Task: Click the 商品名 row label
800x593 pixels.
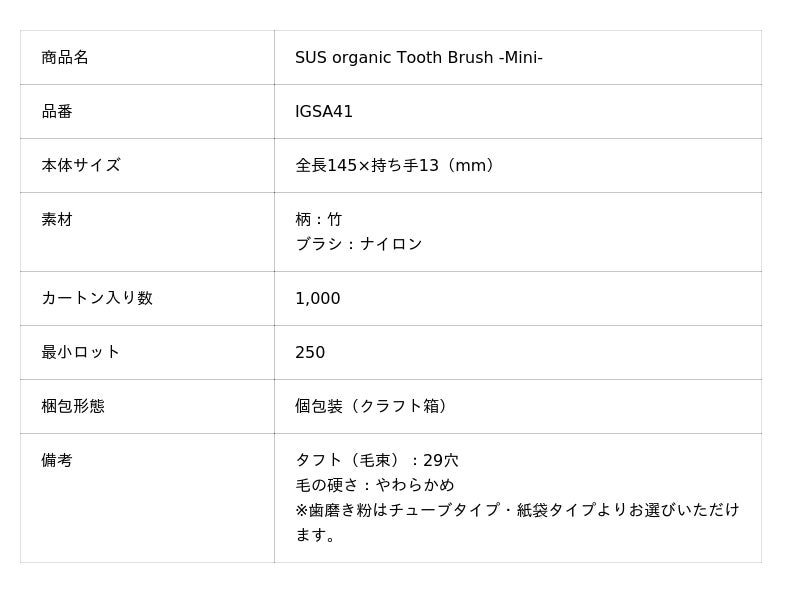Action: point(65,58)
